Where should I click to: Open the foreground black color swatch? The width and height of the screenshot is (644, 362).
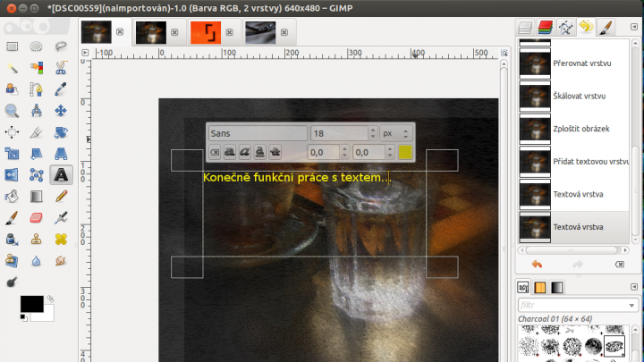coord(32,304)
